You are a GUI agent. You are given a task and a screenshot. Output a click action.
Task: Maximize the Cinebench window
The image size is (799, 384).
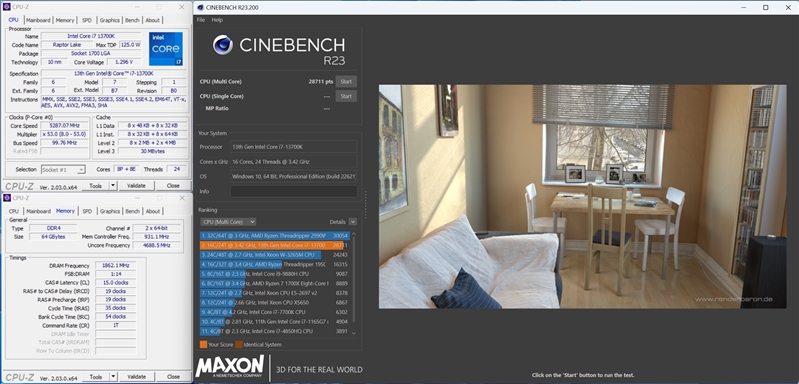pos(765,7)
